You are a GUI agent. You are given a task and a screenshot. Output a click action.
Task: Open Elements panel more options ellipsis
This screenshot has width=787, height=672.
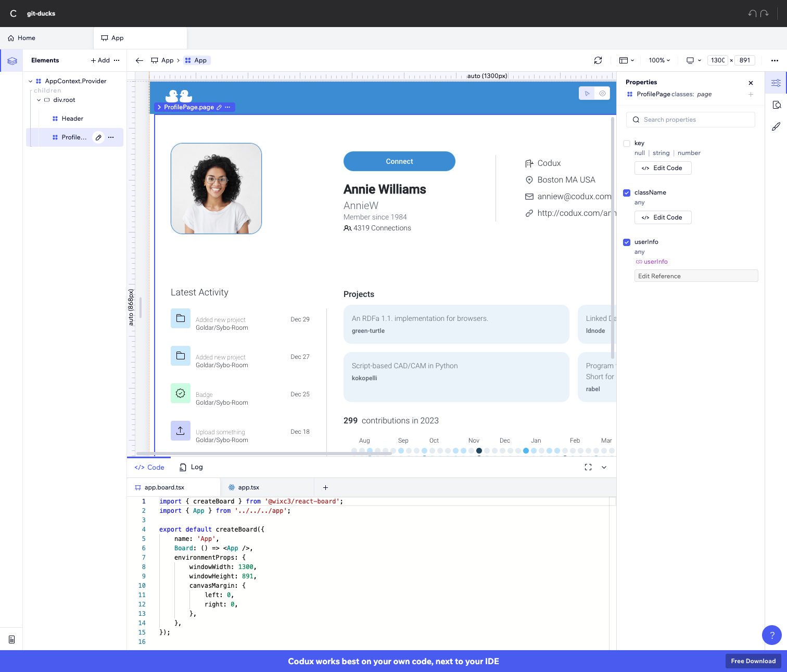[117, 60]
